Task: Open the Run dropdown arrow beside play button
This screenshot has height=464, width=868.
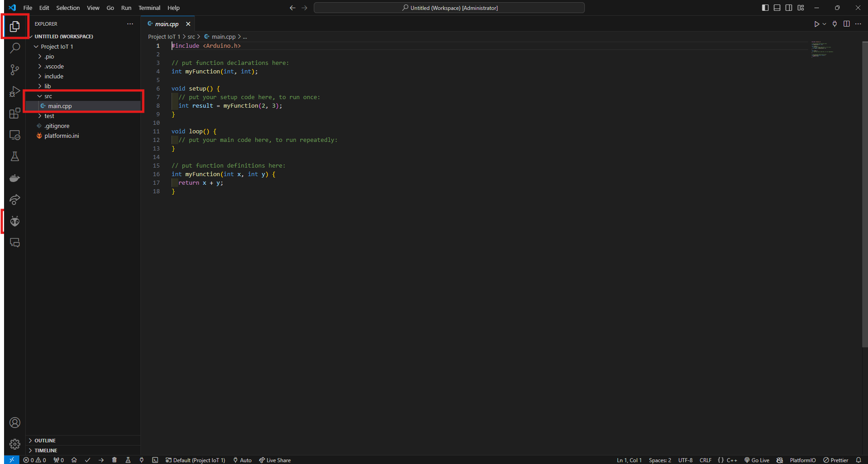Action: pos(824,24)
